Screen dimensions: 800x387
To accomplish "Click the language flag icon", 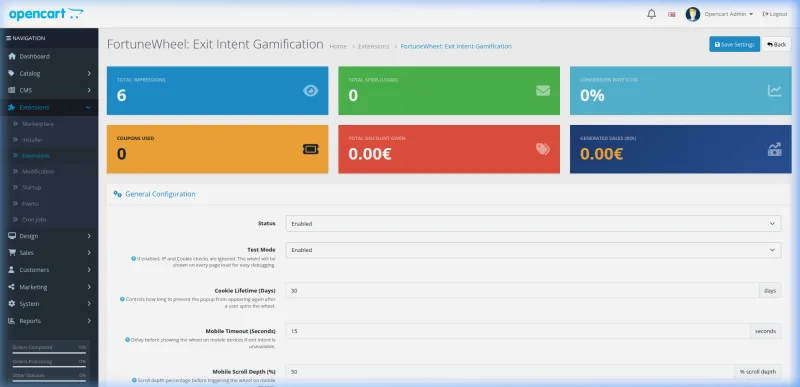I will point(671,14).
